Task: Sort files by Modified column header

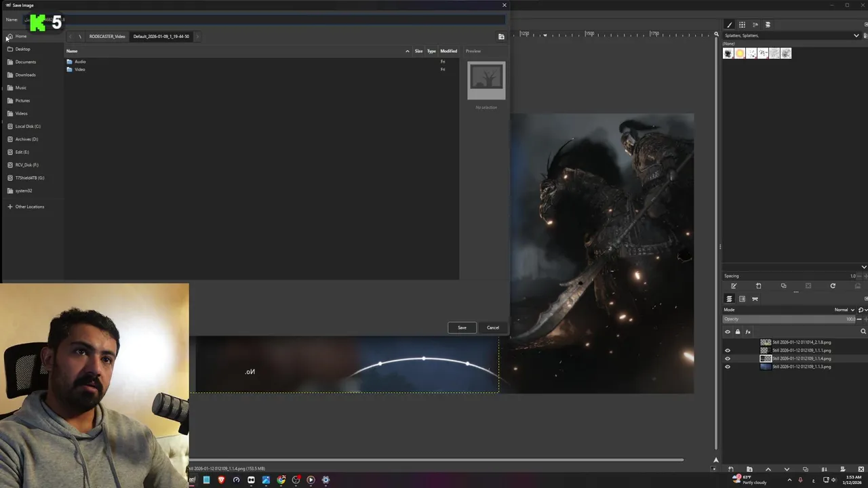Action: click(449, 51)
